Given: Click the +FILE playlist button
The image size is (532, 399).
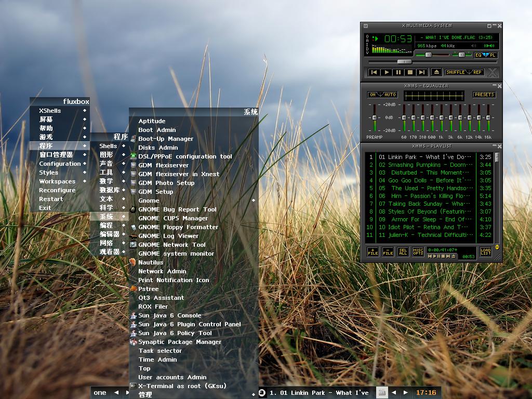Looking at the screenshot, I should coord(373,251).
